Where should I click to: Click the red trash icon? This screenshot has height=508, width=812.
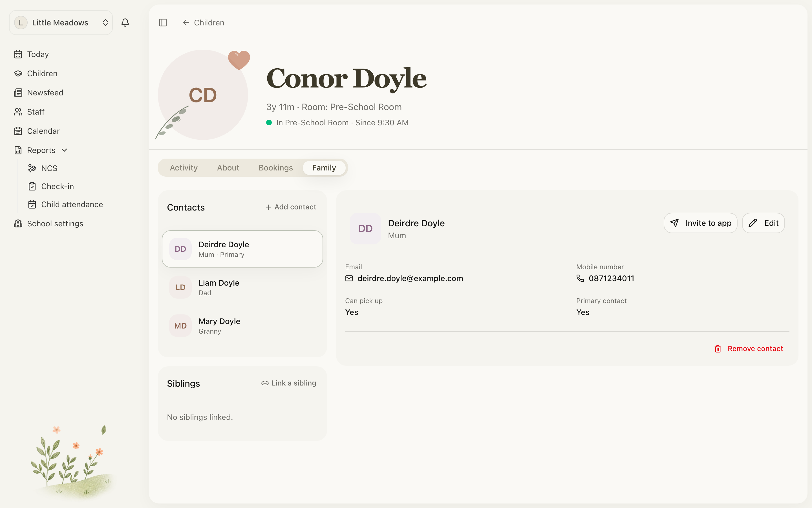(x=718, y=349)
